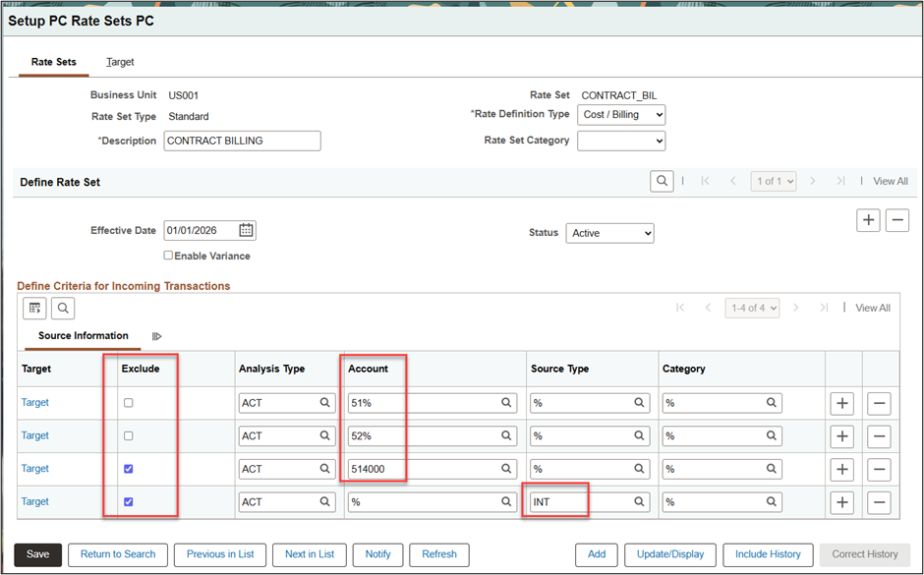Delete the 52% account criteria row
Screen dimensions: 924x575
click(879, 436)
